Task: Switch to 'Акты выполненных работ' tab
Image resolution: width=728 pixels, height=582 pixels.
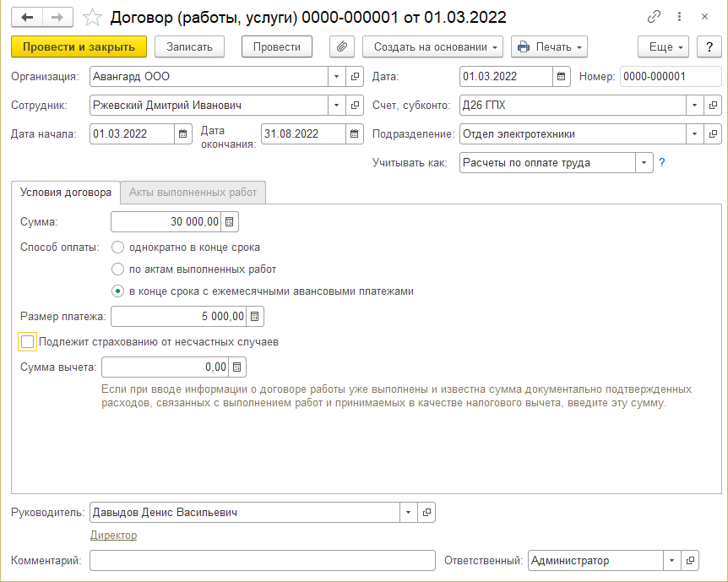Action: coord(193,193)
